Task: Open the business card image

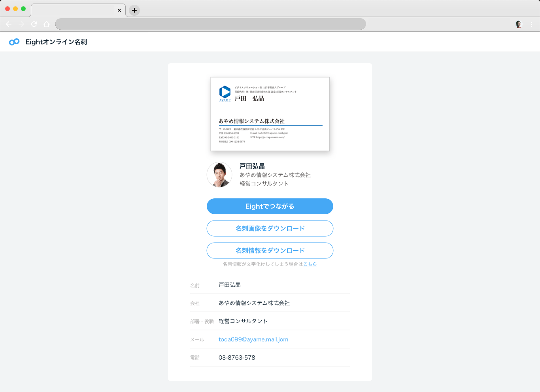Action: pyautogui.click(x=270, y=114)
